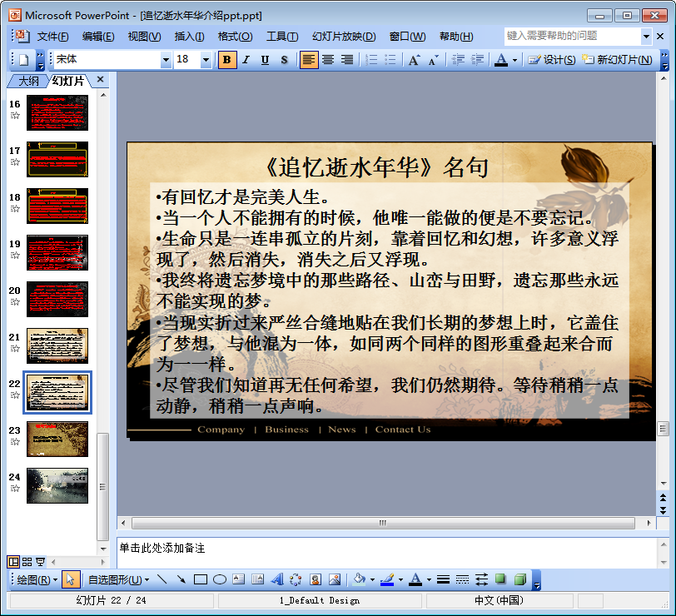Click 设计(S) design button
Viewport: 676px width, 616px height.
click(x=552, y=59)
